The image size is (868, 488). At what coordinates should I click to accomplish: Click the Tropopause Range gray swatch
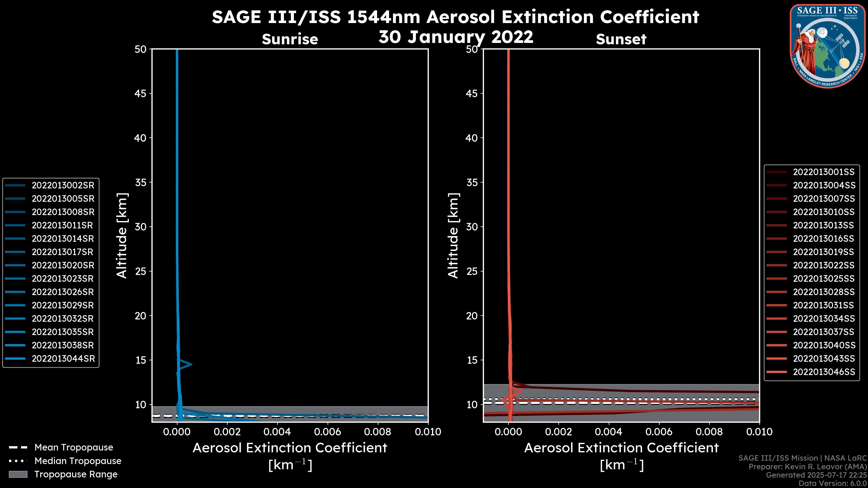click(x=18, y=474)
